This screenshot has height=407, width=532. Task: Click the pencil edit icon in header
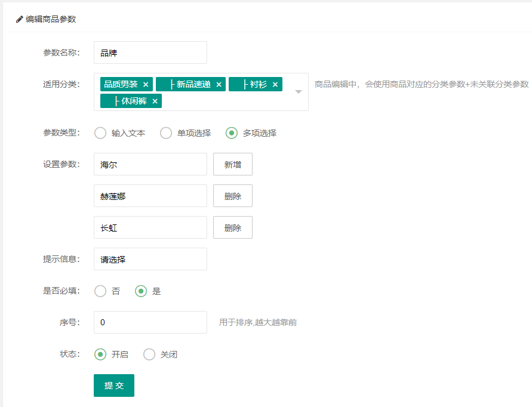pos(20,19)
